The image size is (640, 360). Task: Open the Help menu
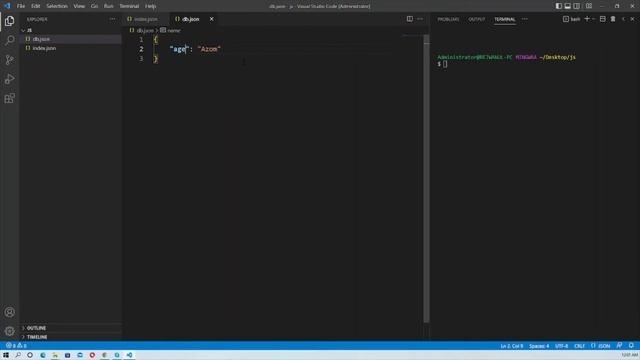[151, 6]
